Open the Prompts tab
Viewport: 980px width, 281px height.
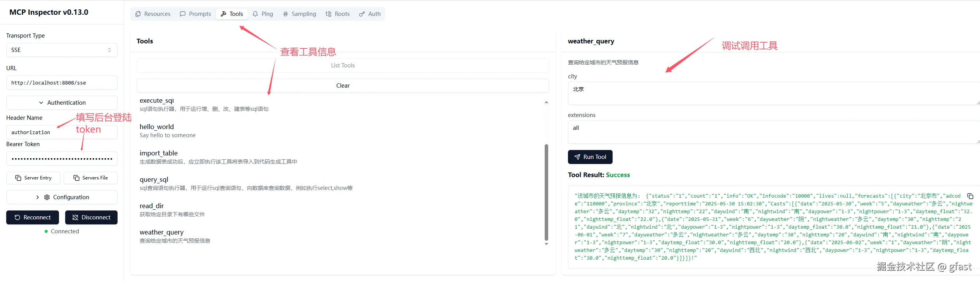coord(196,14)
